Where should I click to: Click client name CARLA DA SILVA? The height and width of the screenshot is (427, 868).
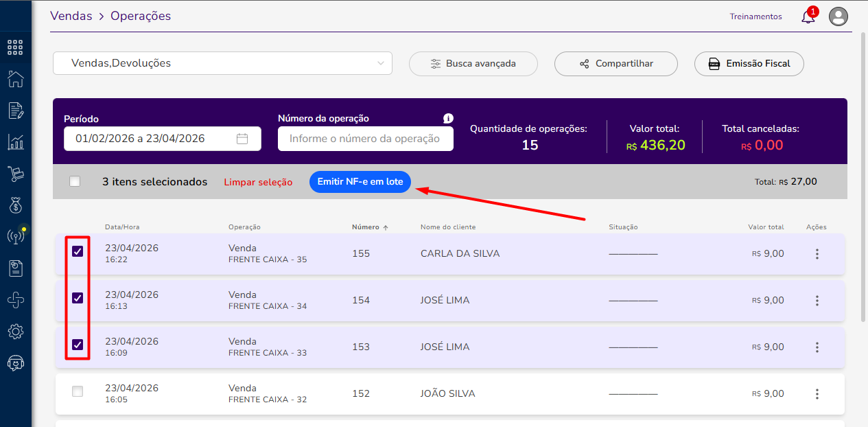(460, 254)
